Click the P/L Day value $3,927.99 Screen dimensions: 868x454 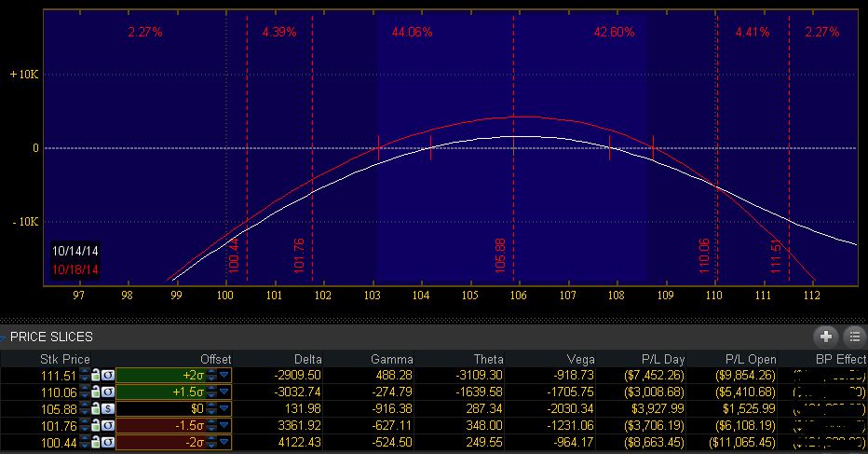658,408
